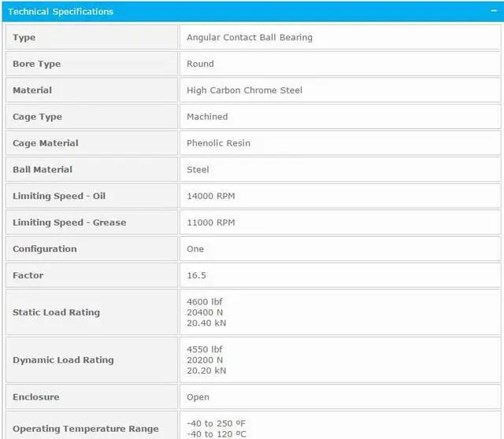
Task: Select the 20.40 kN value
Action: (x=206, y=323)
